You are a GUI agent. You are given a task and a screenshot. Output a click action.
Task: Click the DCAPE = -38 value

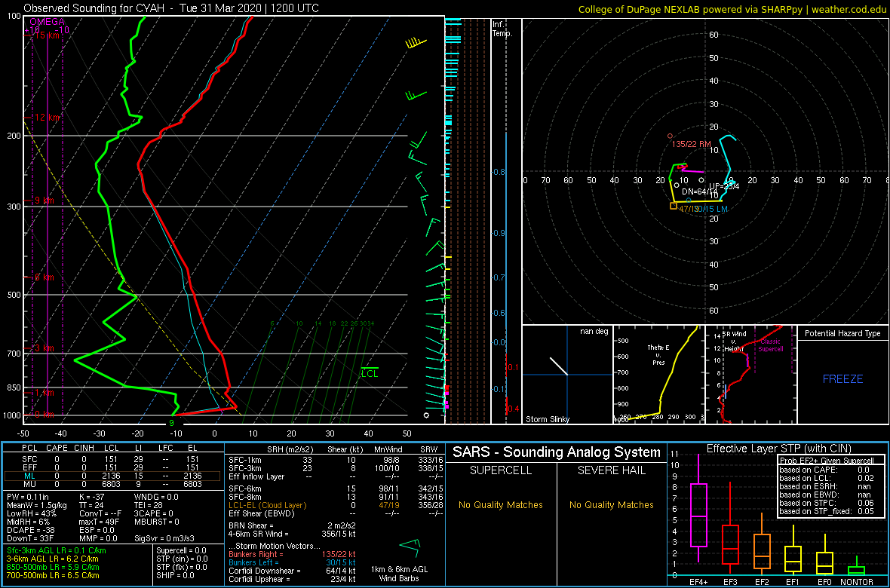point(31,529)
